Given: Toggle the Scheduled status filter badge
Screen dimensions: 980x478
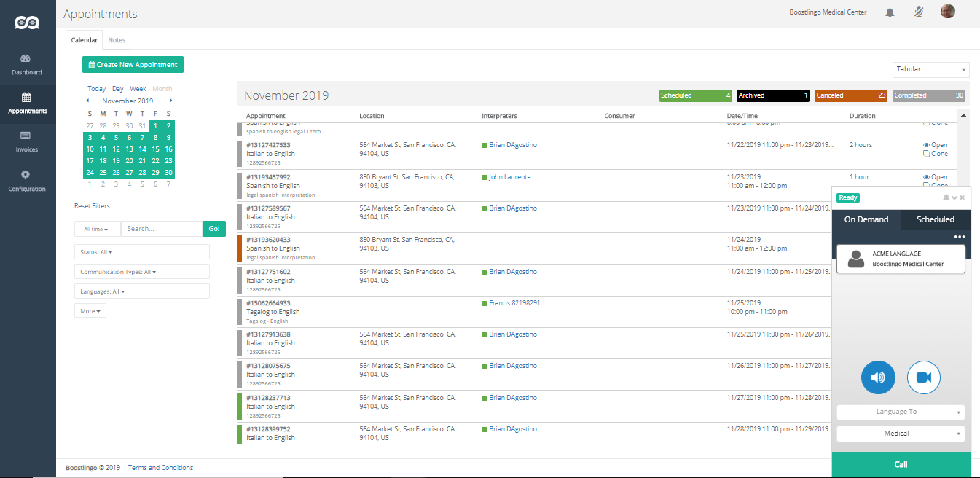Looking at the screenshot, I should [x=695, y=95].
